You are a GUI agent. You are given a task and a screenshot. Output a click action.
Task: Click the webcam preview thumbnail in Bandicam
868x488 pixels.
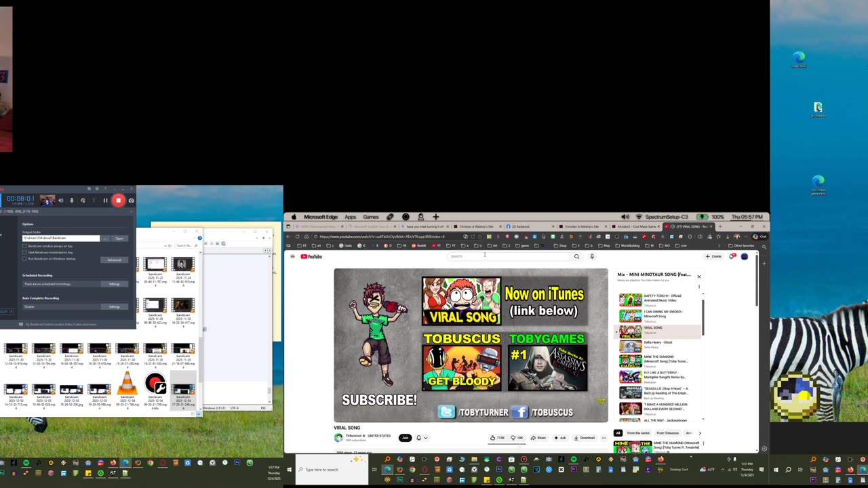(x=47, y=200)
